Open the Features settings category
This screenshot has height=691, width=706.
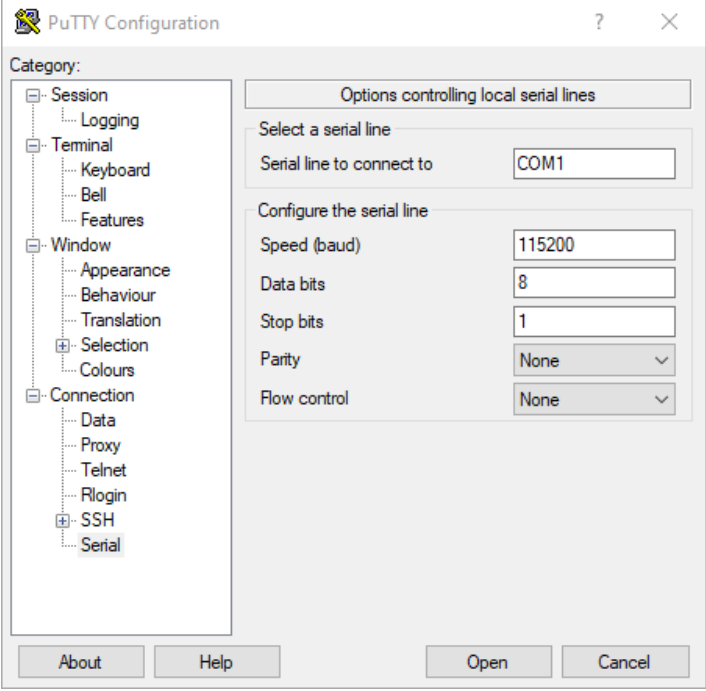112,220
